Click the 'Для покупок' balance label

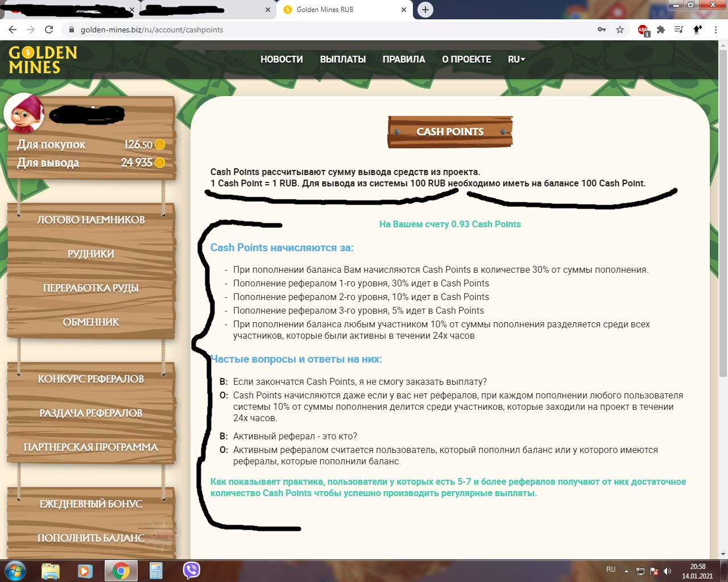51,145
